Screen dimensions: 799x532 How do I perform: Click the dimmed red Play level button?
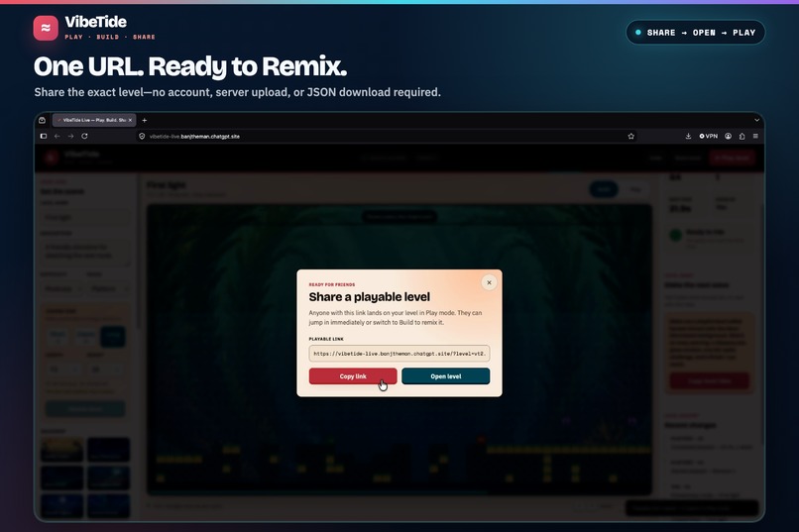732,158
